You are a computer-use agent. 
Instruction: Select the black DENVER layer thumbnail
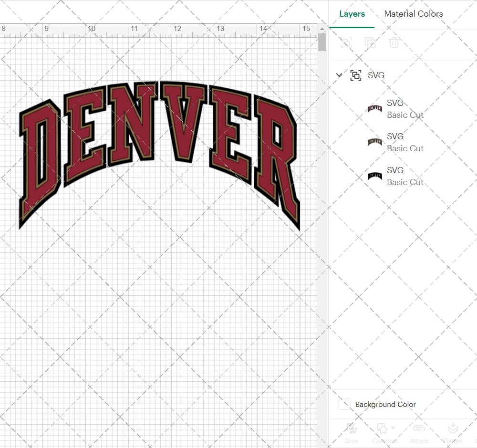(x=375, y=176)
